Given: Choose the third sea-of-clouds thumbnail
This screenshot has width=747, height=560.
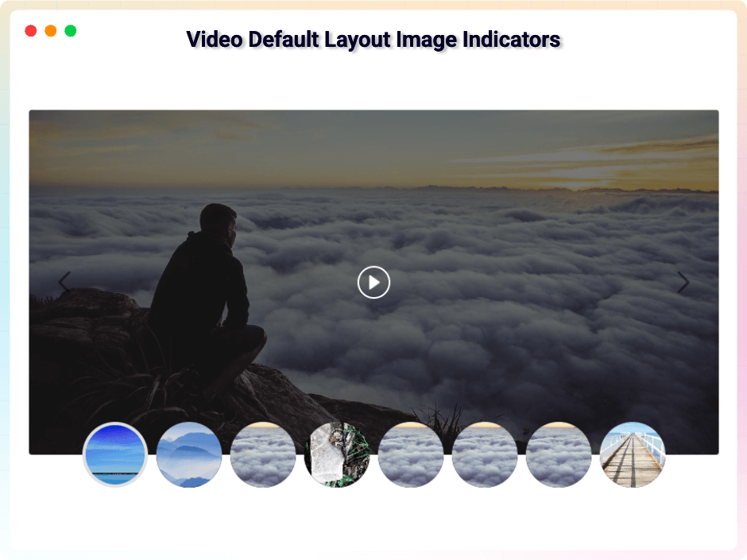Looking at the screenshot, I should click(x=262, y=455).
